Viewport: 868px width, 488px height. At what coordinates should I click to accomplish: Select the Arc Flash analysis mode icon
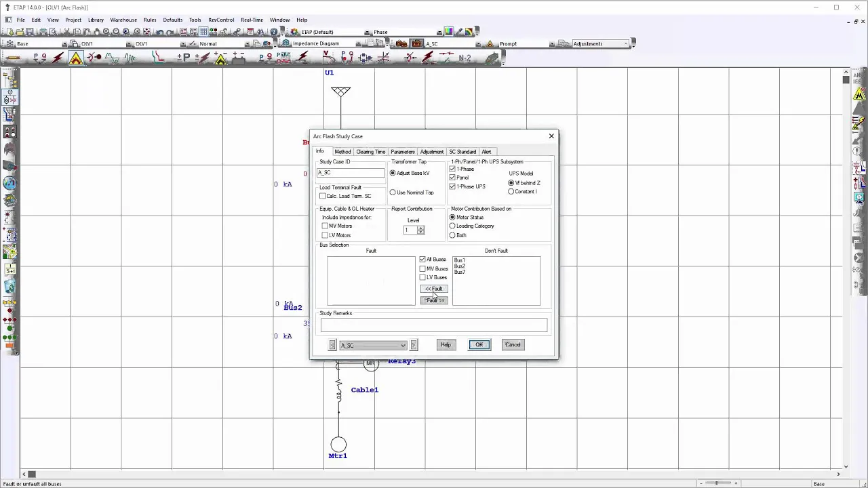[75, 58]
